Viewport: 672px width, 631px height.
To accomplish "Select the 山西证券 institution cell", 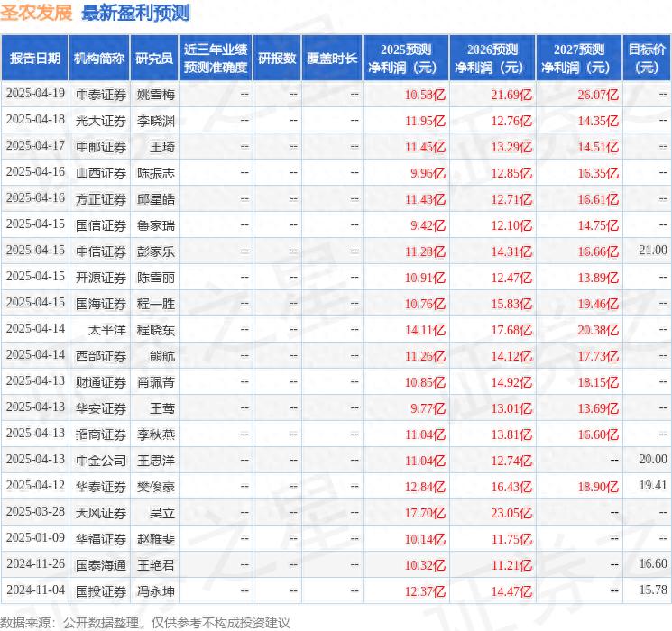I will coord(101,173).
